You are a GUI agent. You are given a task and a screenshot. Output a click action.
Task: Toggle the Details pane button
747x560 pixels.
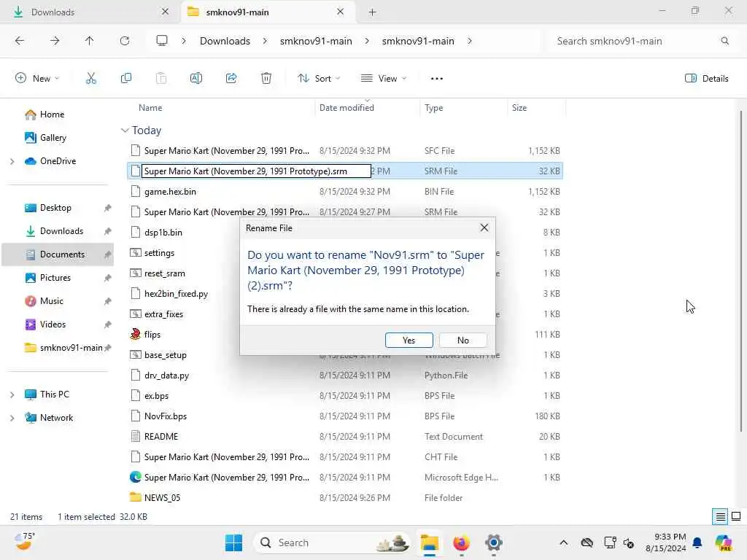(x=706, y=79)
